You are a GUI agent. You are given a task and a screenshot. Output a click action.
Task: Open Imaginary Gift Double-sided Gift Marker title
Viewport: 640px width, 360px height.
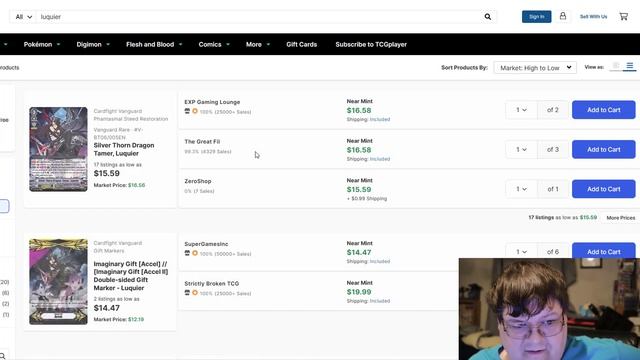click(131, 276)
